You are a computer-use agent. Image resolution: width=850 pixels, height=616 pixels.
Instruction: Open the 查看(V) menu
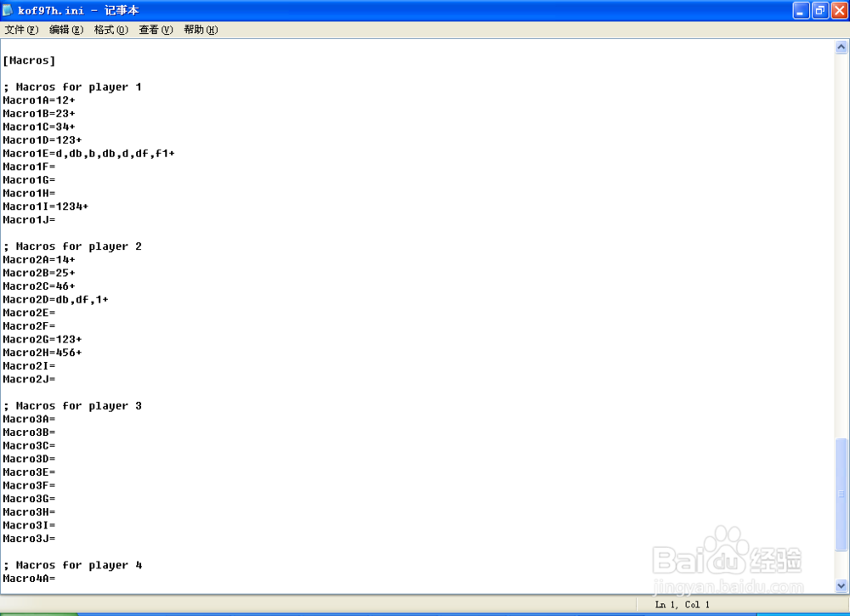tap(156, 30)
